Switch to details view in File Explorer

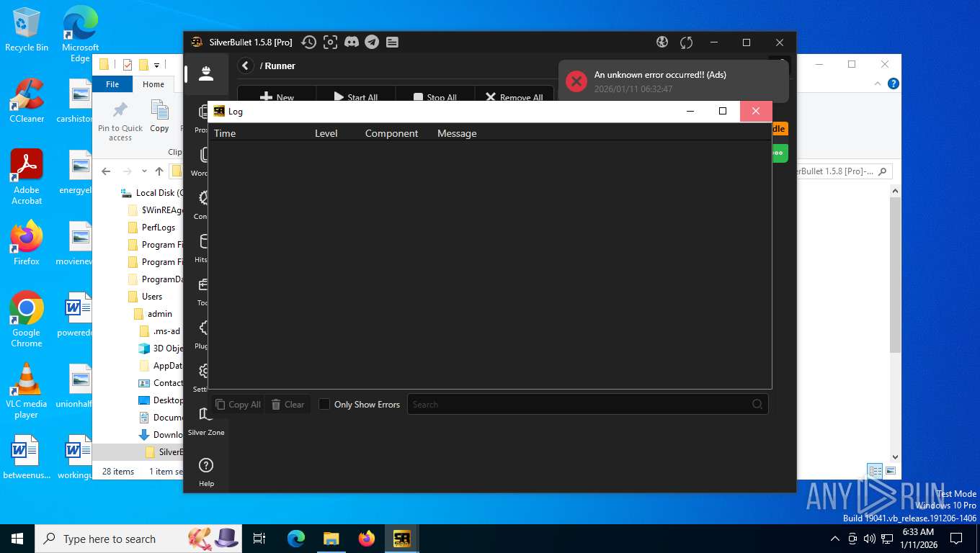[x=875, y=472]
